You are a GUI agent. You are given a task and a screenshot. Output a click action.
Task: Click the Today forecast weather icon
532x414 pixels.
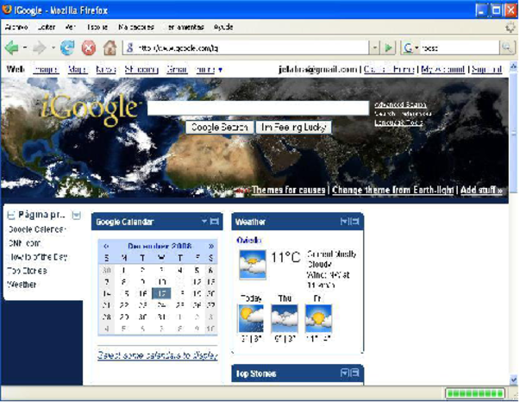[251, 318]
